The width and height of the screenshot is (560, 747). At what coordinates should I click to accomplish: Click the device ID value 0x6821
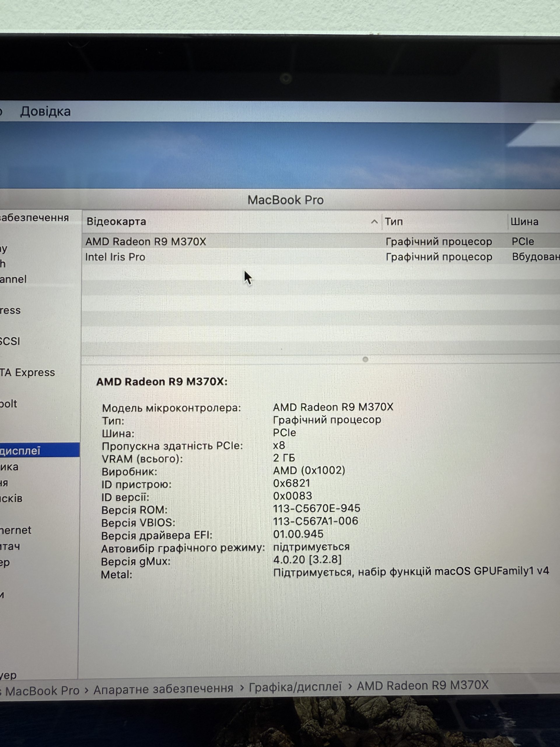point(292,483)
